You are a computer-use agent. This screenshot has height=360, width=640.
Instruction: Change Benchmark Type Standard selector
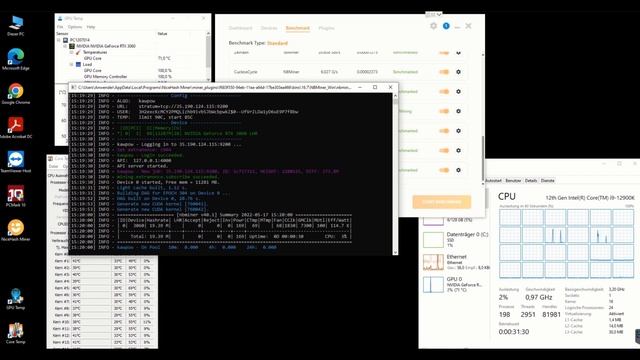click(x=277, y=43)
